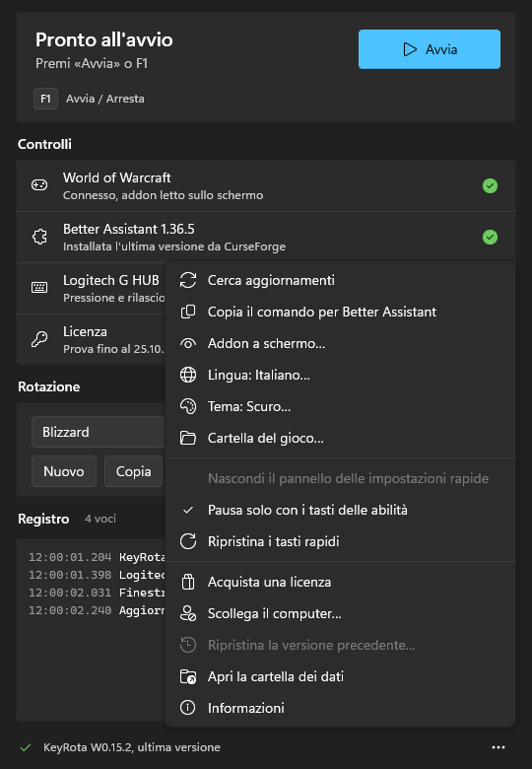Screen dimensions: 532x769
Task: Click the green checkmark beside KeyRota version
Action: (26, 747)
